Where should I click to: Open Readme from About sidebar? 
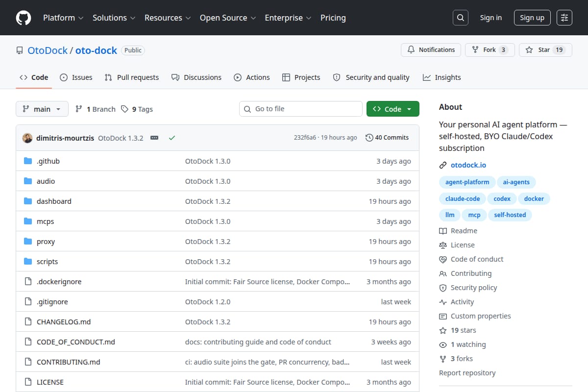pos(458,231)
